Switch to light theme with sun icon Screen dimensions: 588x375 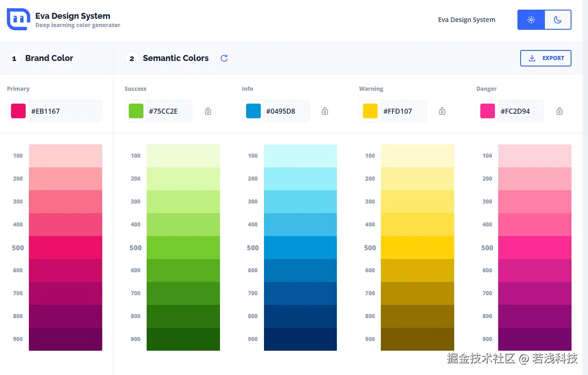pyautogui.click(x=531, y=20)
